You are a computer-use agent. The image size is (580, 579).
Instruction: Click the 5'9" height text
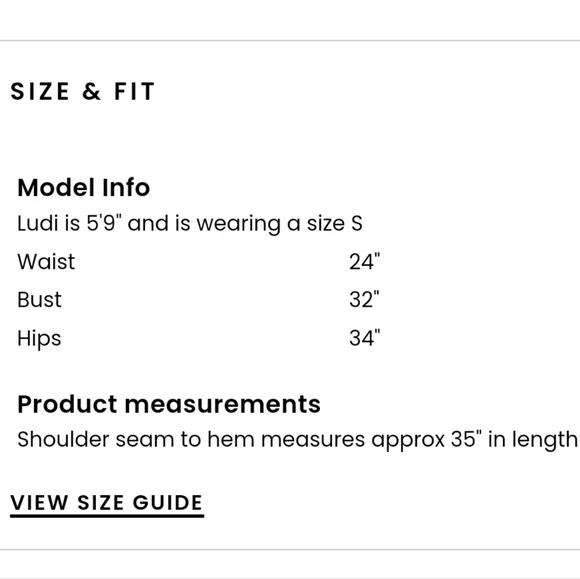[104, 223]
